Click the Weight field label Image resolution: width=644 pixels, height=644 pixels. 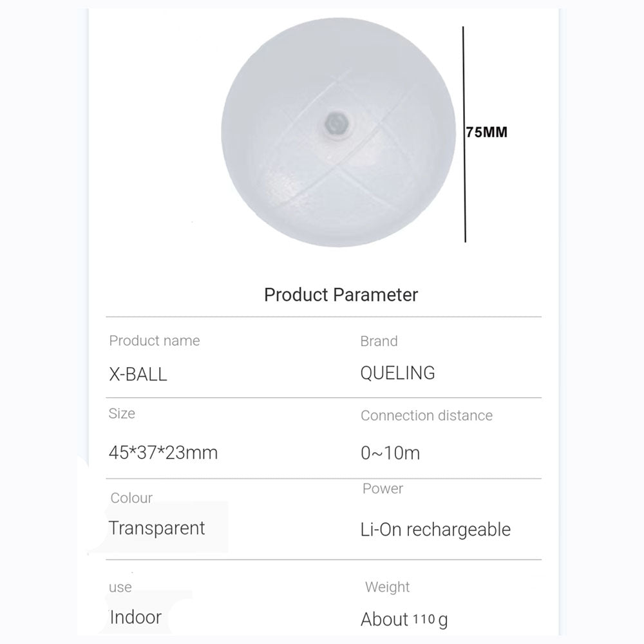coord(387,587)
